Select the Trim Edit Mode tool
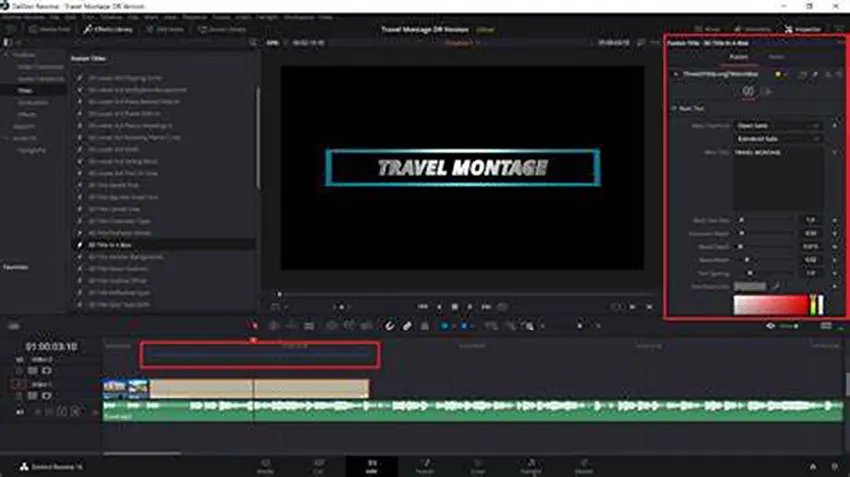 274,326
